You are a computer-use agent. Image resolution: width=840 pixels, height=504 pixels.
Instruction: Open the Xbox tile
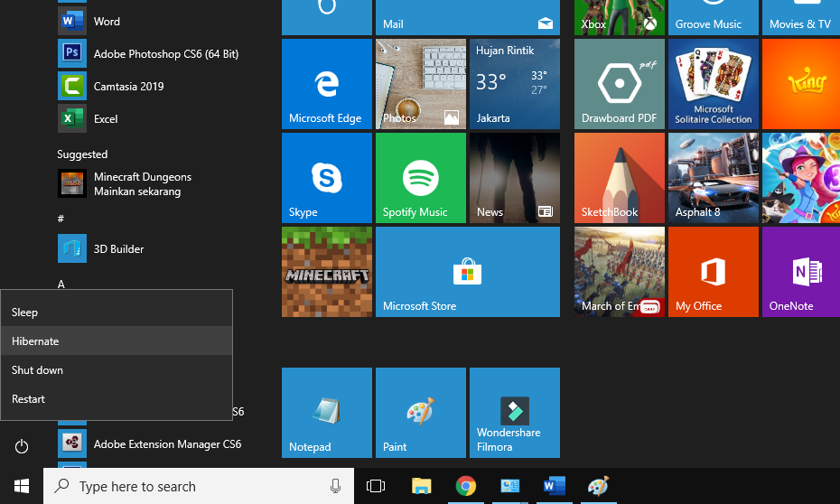(620, 17)
